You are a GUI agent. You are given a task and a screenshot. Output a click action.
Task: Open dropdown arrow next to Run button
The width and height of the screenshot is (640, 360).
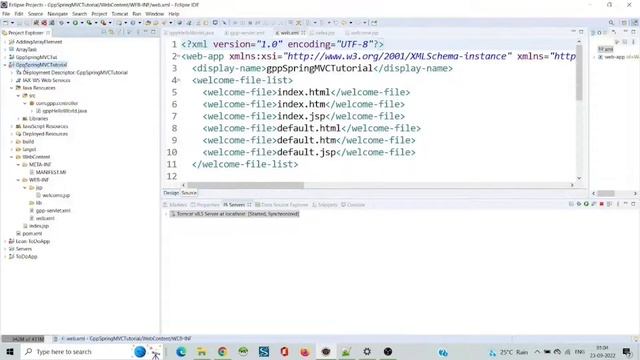(82, 23)
